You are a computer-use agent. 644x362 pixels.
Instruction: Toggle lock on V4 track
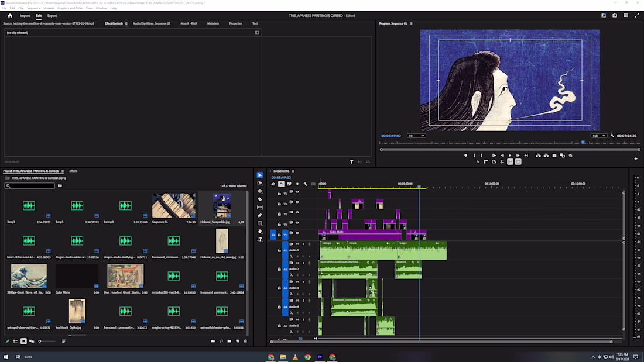click(279, 204)
